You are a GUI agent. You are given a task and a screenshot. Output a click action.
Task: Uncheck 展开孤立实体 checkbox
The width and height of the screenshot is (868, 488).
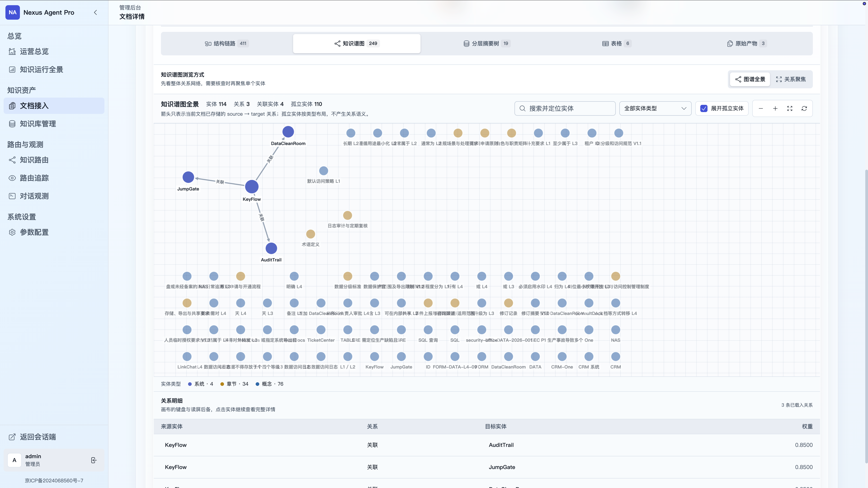704,108
